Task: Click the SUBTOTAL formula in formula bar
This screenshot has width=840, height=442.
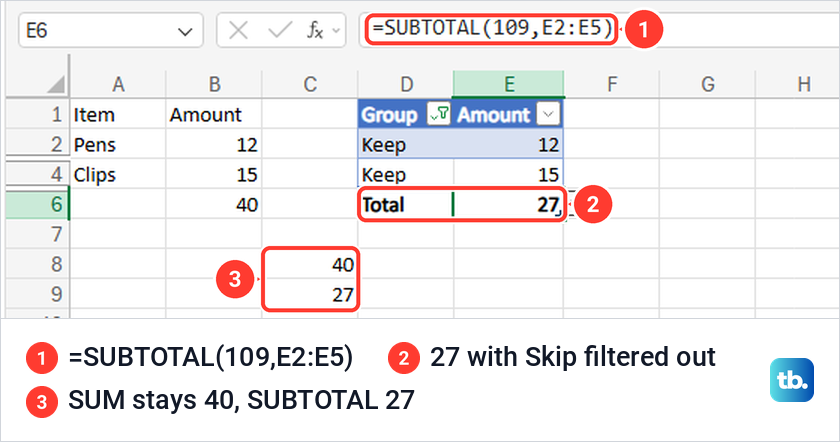Action: pyautogui.click(x=492, y=28)
